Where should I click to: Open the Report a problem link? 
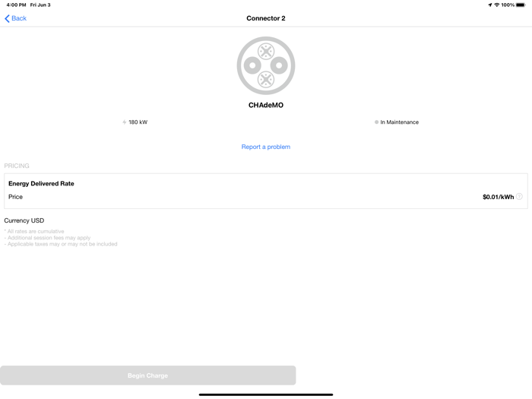pyautogui.click(x=266, y=147)
